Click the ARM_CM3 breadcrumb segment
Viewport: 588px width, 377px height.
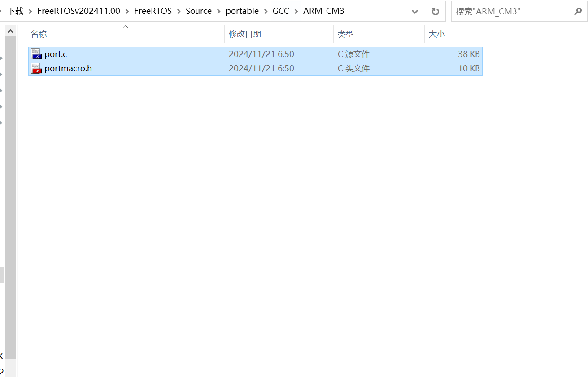[x=324, y=11]
